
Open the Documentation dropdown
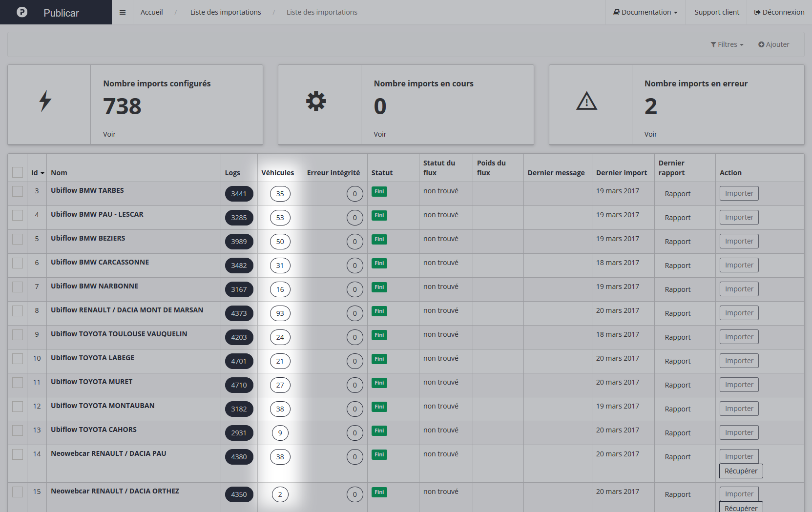(x=645, y=12)
